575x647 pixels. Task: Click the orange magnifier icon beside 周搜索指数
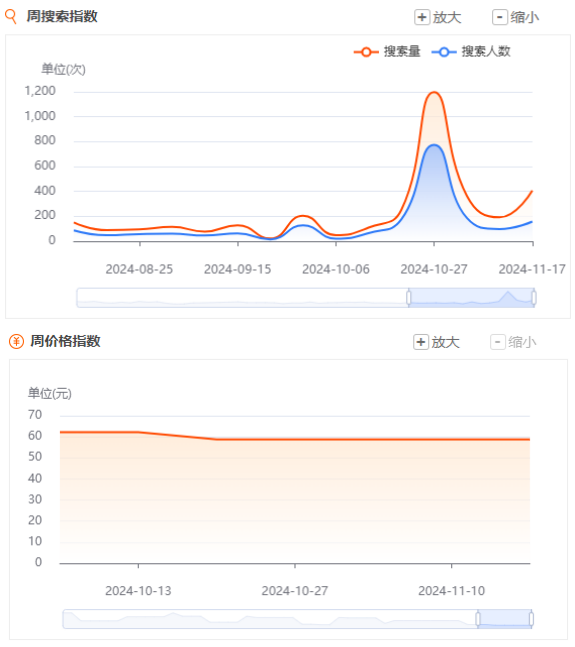11,17
